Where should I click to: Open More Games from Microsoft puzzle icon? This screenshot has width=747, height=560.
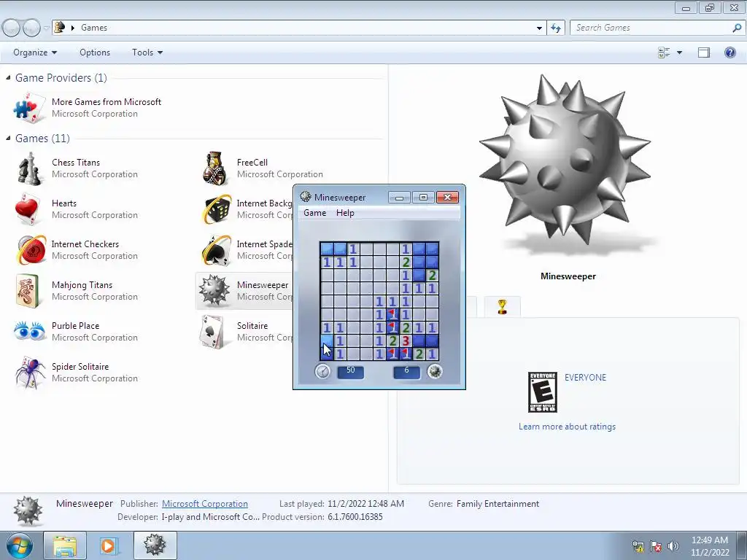tap(29, 108)
